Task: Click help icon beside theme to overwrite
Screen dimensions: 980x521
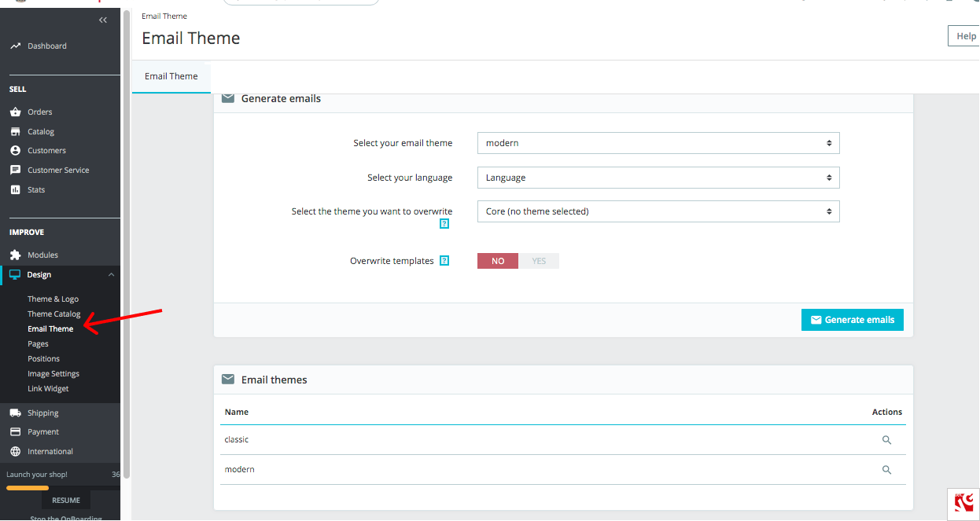Action: (x=444, y=224)
